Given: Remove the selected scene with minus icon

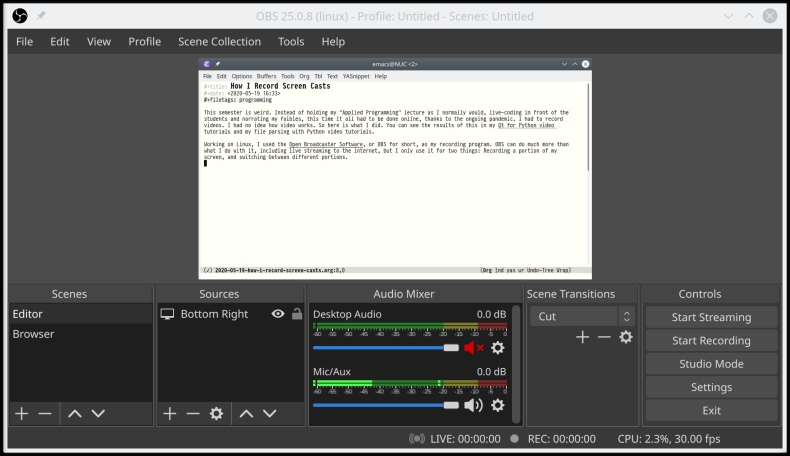Looking at the screenshot, I should tap(45, 413).
